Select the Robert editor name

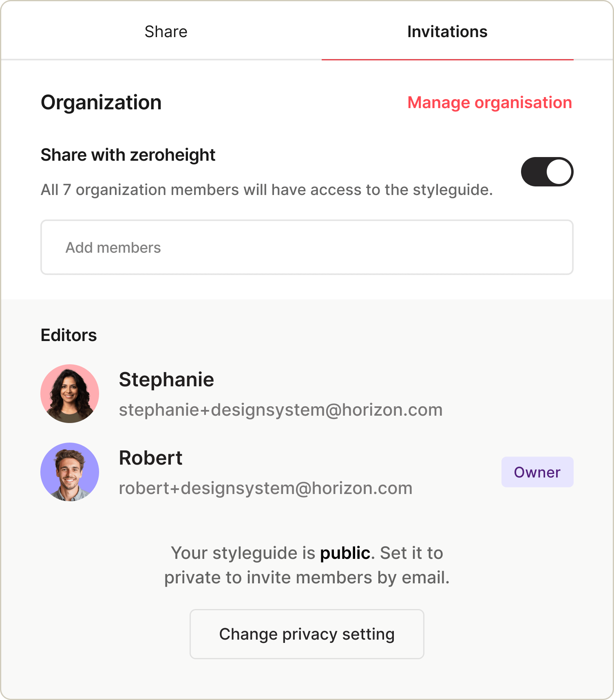[x=150, y=458]
